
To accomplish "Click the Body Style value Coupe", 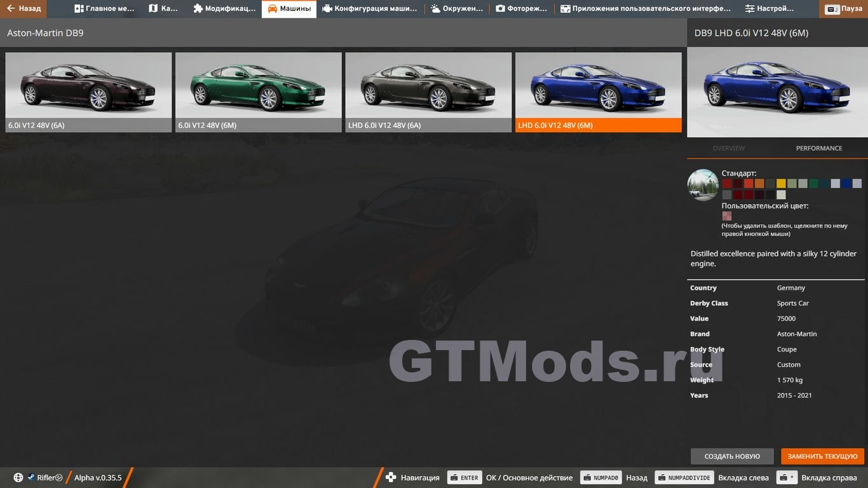I will point(787,349).
